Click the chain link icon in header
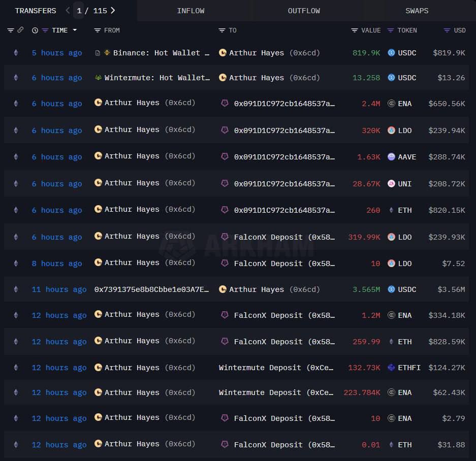The width and height of the screenshot is (476, 461). 20,30
